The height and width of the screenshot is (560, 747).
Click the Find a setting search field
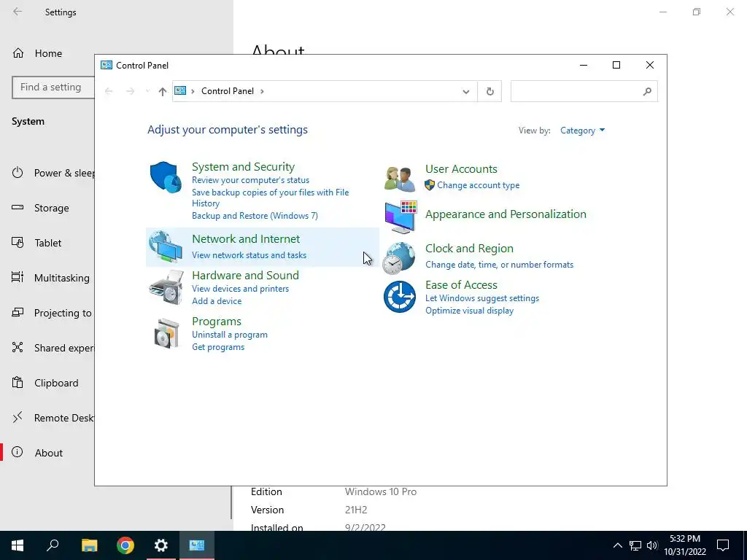pos(53,87)
